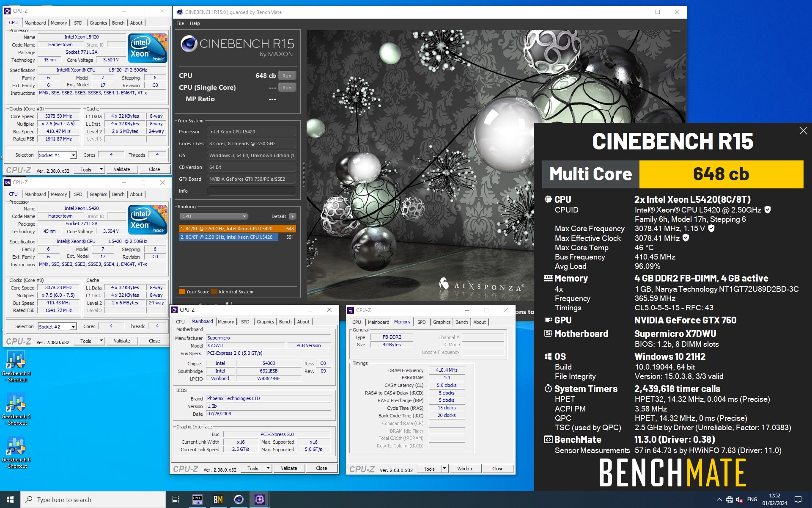Open network status tray icon

(730, 500)
